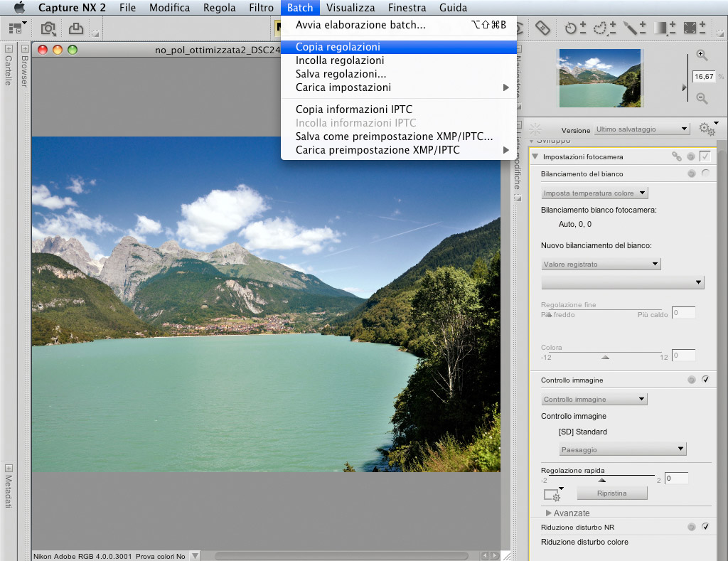Choose Copia informazioni IPTC

pyautogui.click(x=399, y=109)
